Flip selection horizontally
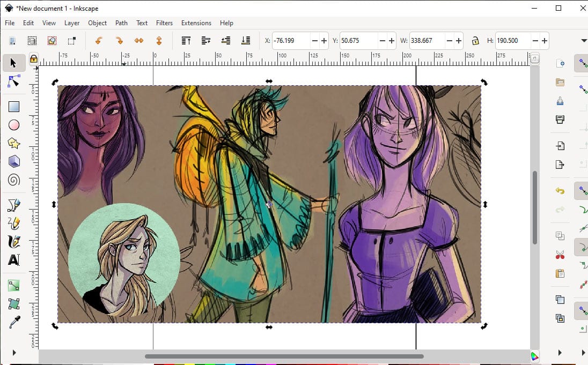 click(x=139, y=41)
